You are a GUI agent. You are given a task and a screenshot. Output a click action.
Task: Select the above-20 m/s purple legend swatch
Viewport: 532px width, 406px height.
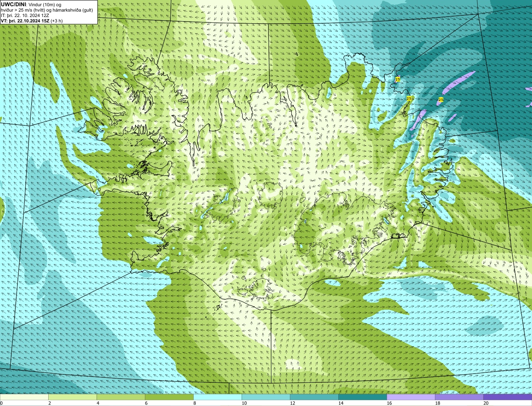point(507,397)
